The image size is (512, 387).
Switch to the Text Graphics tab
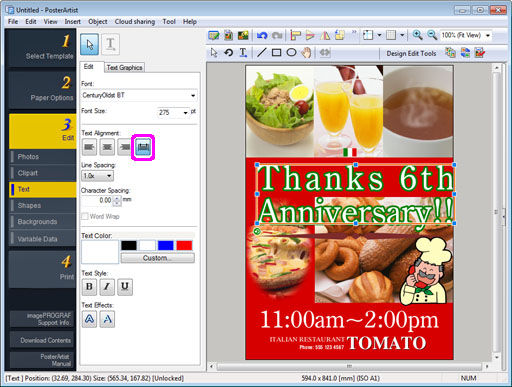tap(124, 67)
